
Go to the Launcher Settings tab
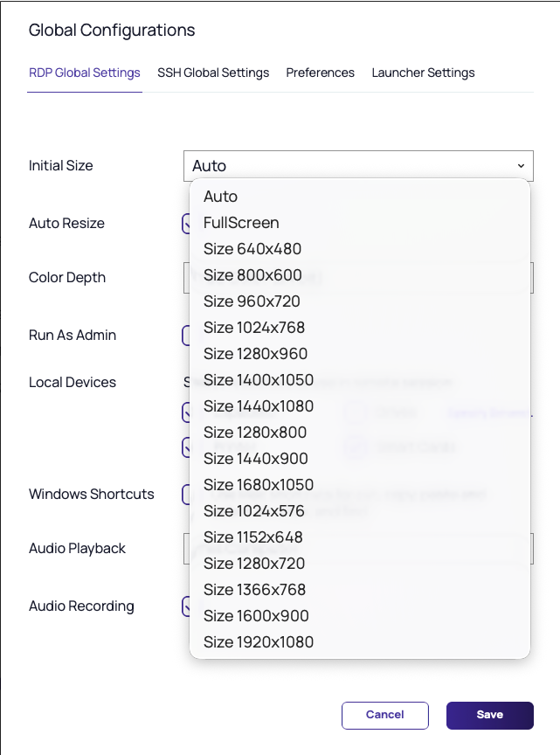point(423,73)
